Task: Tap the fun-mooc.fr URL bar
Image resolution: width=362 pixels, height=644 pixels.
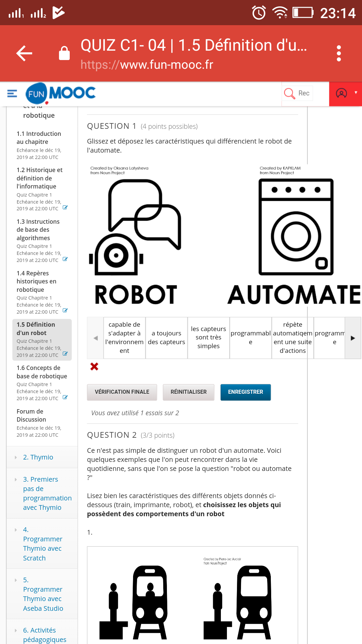Action: tap(147, 65)
